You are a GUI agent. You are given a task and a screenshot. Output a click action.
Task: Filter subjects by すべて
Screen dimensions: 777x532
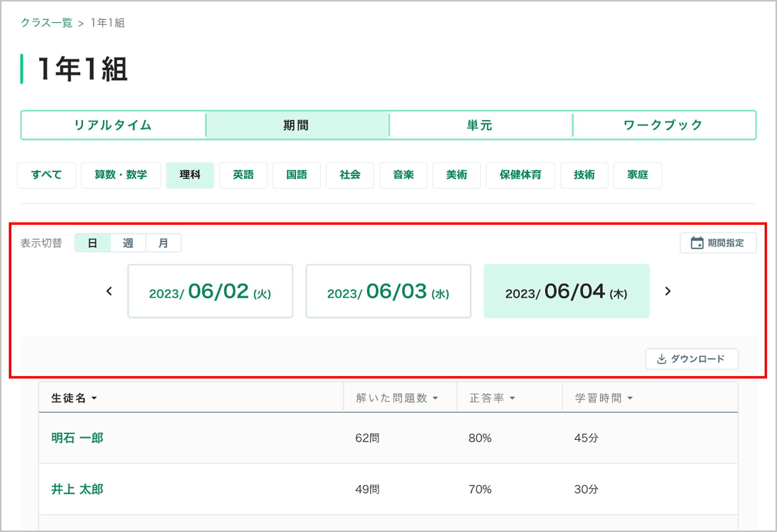coord(47,175)
